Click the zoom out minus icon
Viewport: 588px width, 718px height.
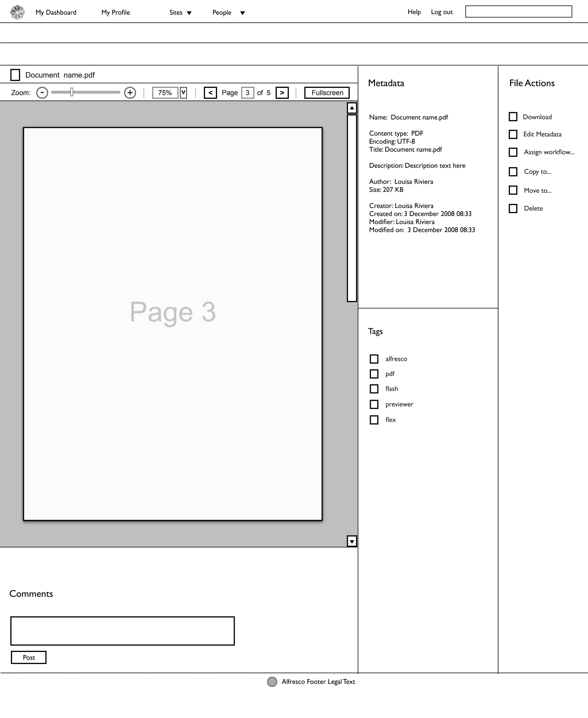pyautogui.click(x=42, y=92)
